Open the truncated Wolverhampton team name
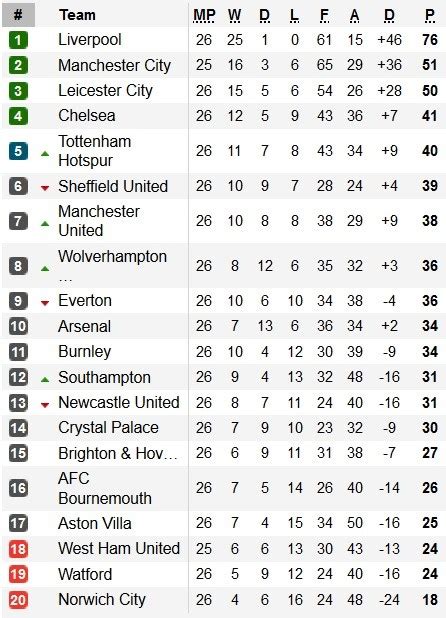This screenshot has height=618, width=446. pyautogui.click(x=113, y=266)
